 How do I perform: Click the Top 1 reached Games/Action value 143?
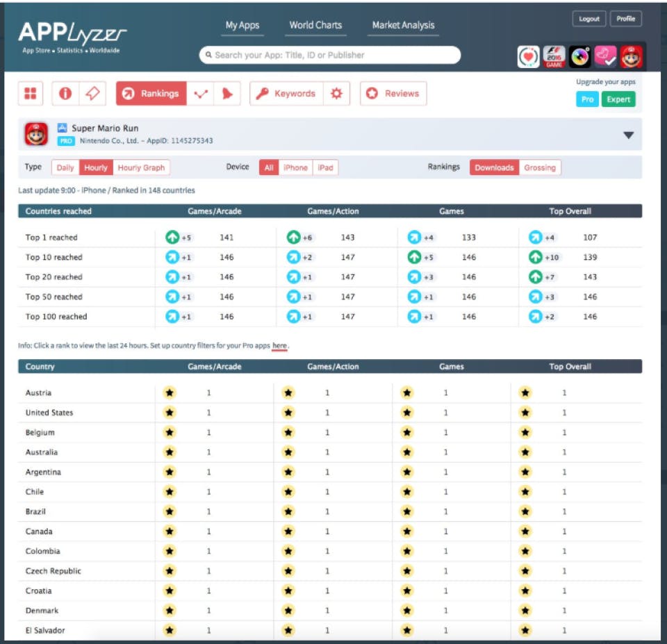[347, 238]
